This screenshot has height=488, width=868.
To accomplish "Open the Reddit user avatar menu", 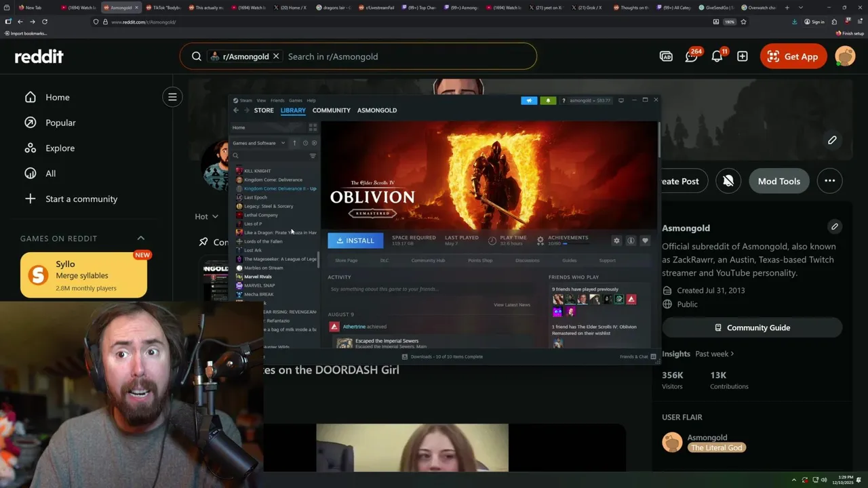I will tap(845, 56).
